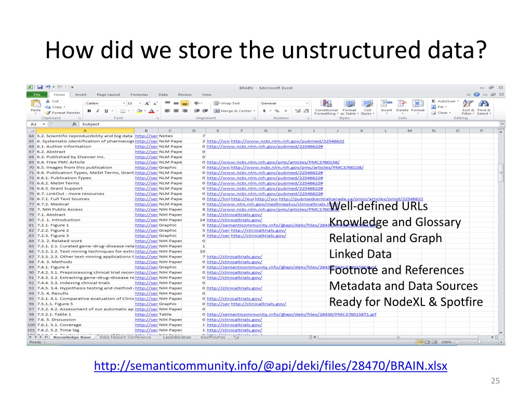
Task: Click the accounting dollar format icon
Action: pyautogui.click(x=264, y=111)
